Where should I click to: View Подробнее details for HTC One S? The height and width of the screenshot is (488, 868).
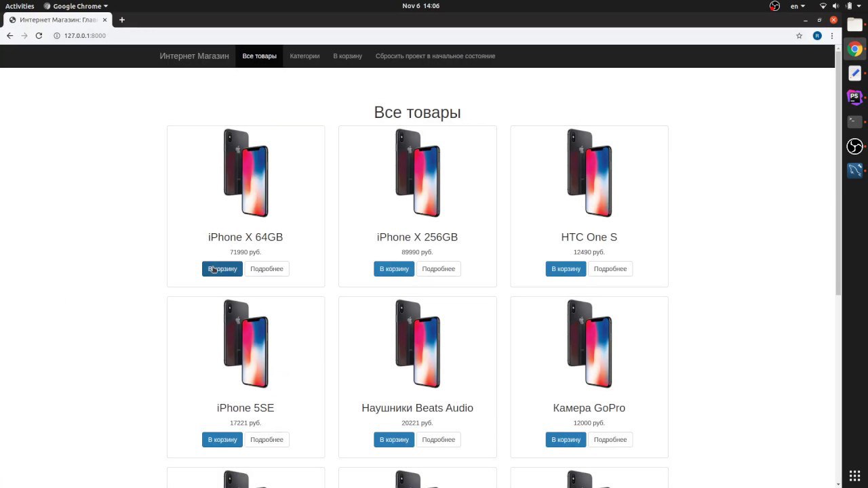pyautogui.click(x=610, y=269)
